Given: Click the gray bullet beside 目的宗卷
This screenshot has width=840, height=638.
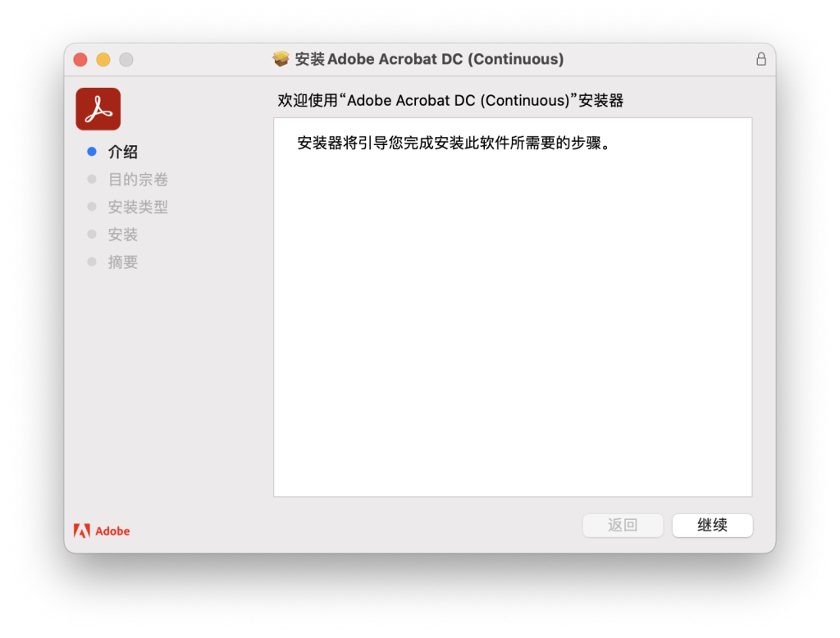Looking at the screenshot, I should coord(92,179).
